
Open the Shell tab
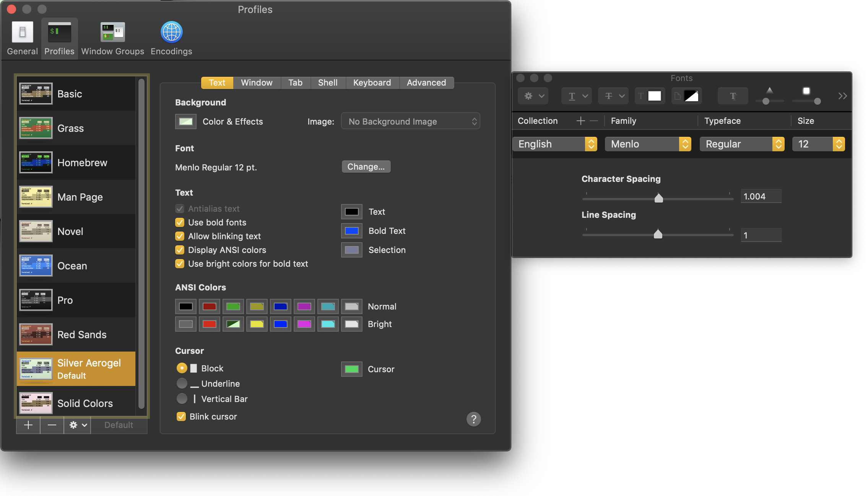(327, 83)
